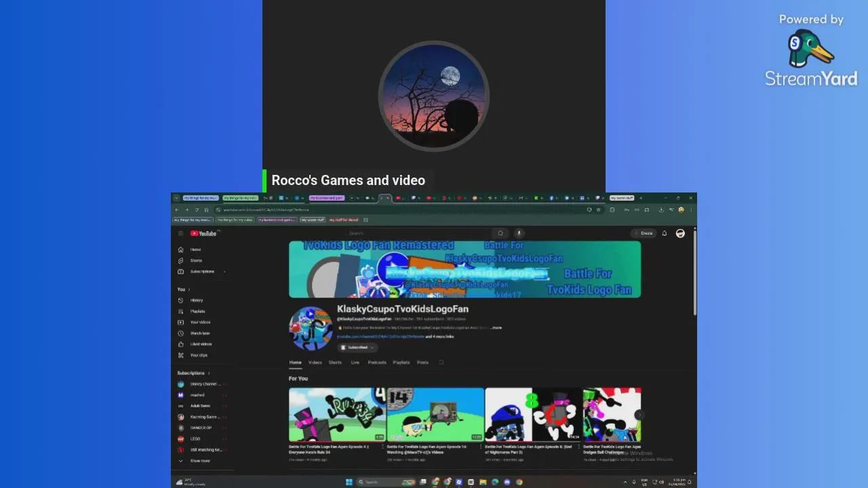Image resolution: width=868 pixels, height=488 pixels.
Task: Open the Subscribed bell dropdown
Action: pyautogui.click(x=357, y=347)
